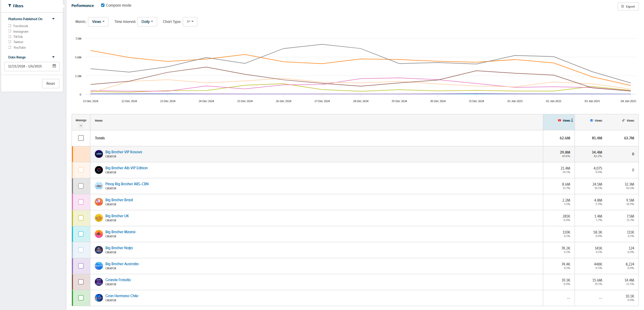This screenshot has height=310, width=644.
Task: Open Big Brother VIP Kosova link
Action: click(124, 152)
